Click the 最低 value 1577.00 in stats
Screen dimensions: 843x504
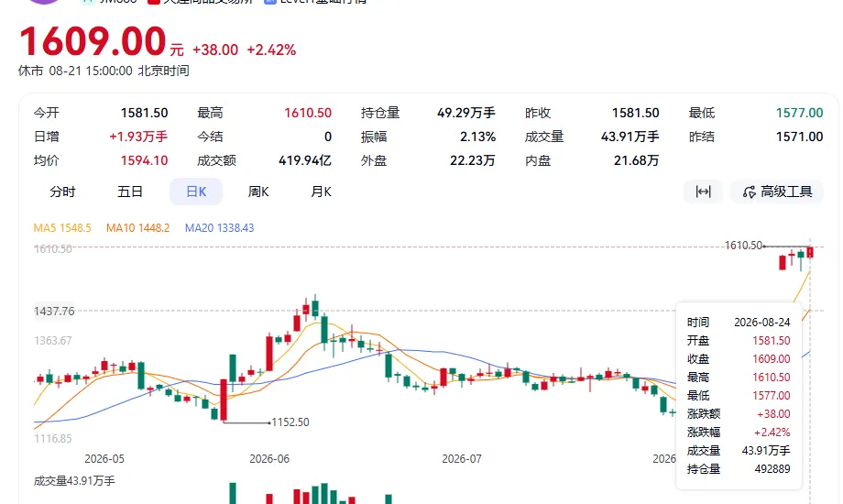pyautogui.click(x=799, y=113)
